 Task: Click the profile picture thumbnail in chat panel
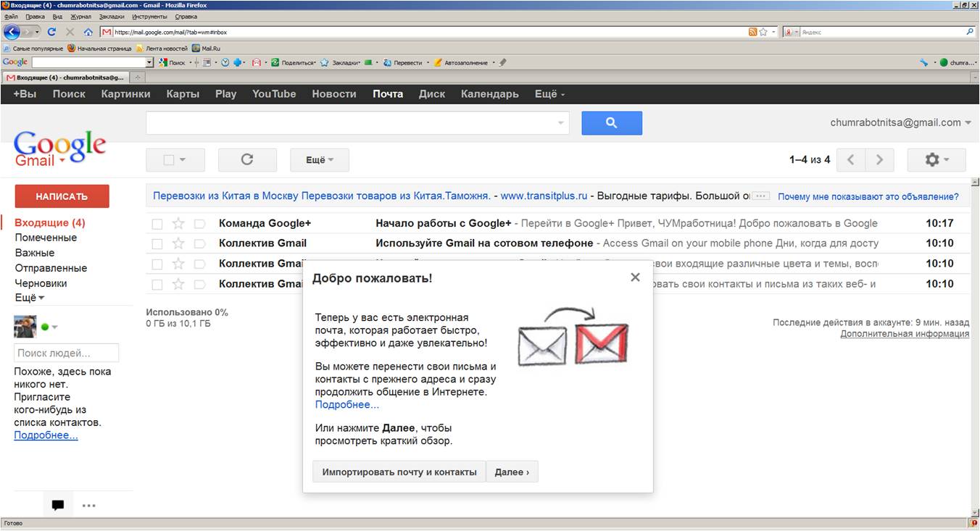(25, 327)
